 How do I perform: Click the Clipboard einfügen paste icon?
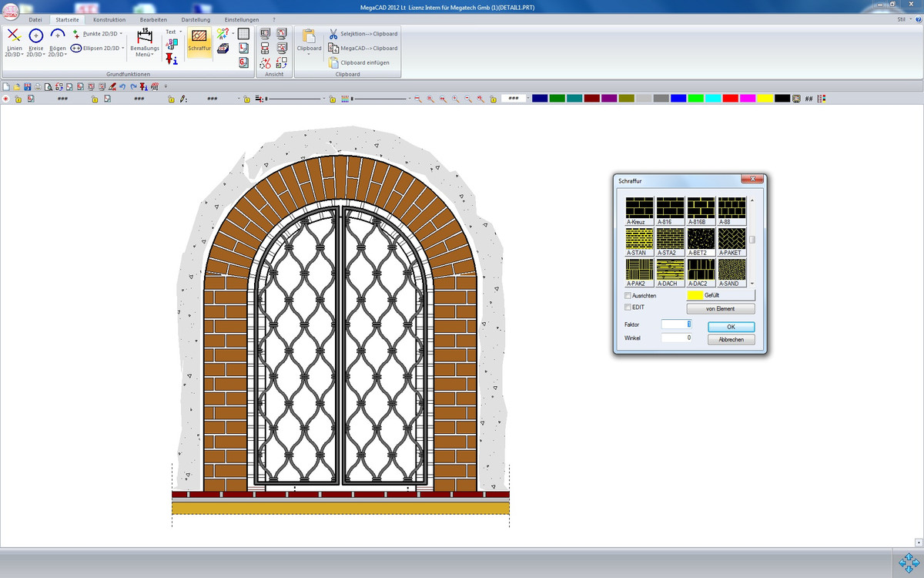coord(333,62)
